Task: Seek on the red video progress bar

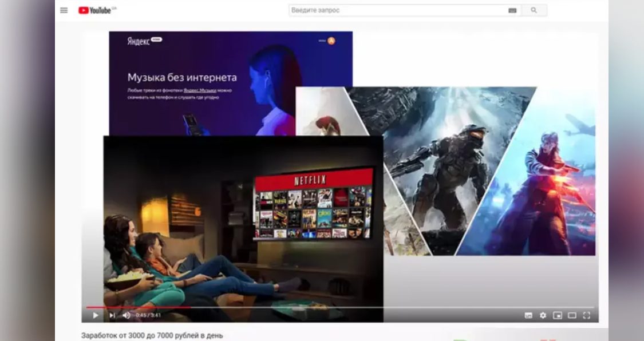Action: [340, 307]
